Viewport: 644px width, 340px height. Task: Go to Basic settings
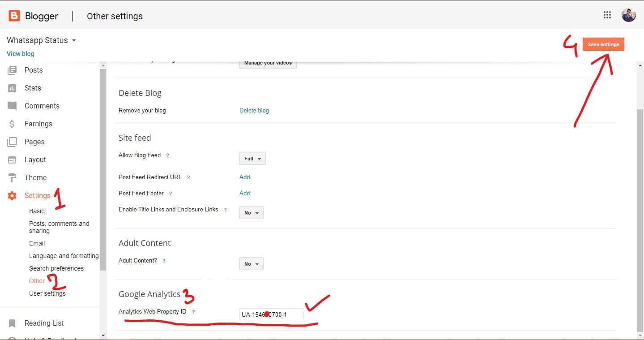[x=37, y=211]
